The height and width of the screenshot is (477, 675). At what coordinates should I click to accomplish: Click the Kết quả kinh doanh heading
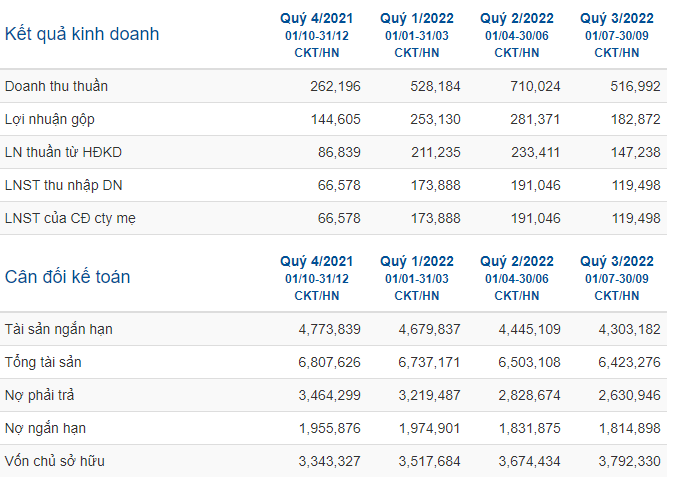[x=82, y=34]
